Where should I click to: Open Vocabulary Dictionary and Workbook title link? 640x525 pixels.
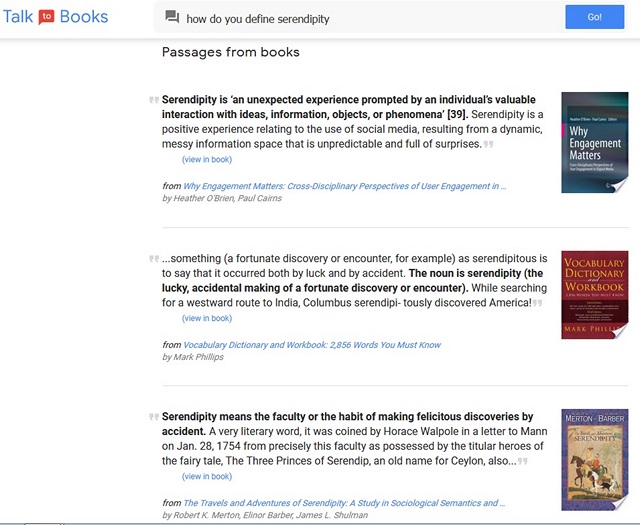312,345
